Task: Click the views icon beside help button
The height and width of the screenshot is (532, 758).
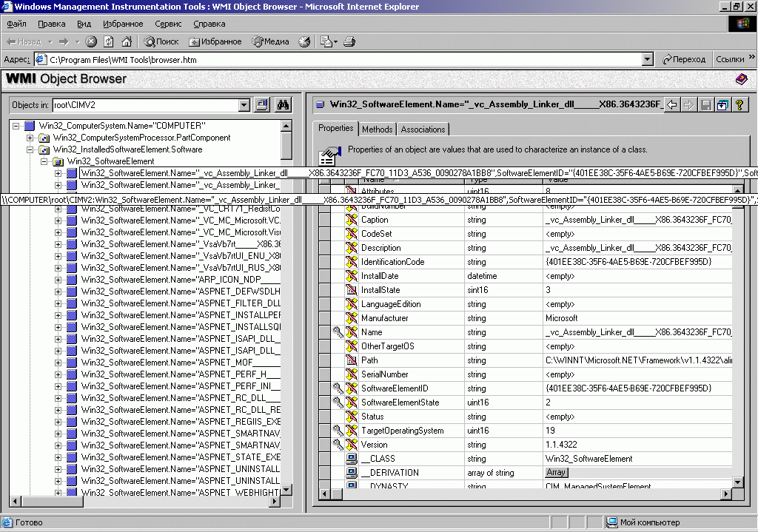Action: 722,104
